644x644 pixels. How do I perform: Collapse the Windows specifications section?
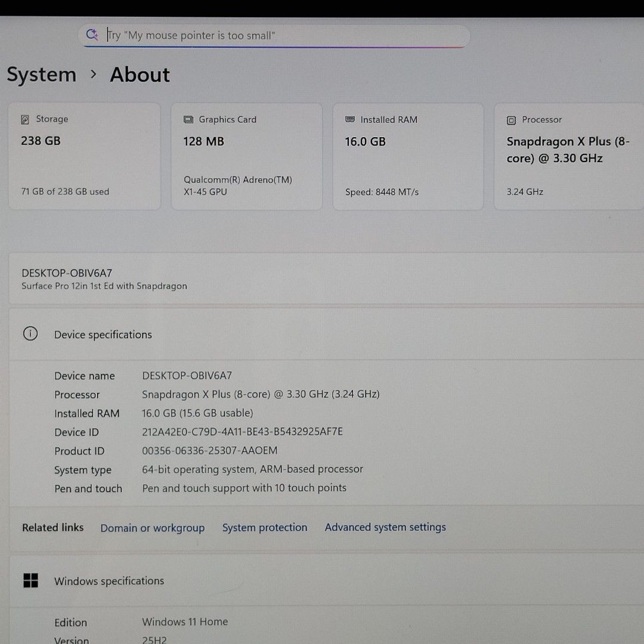[x=322, y=581]
